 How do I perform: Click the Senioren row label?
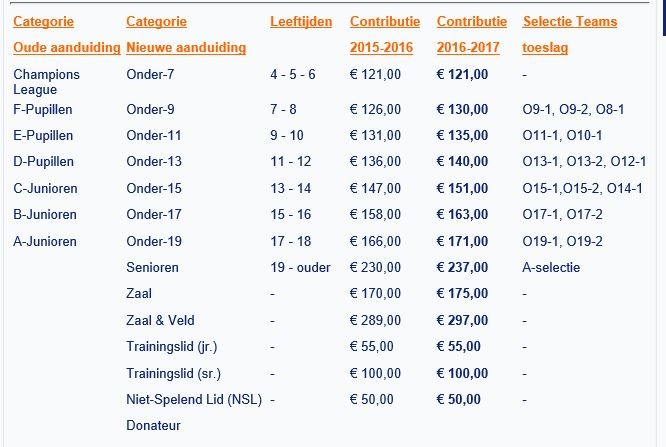click(153, 267)
